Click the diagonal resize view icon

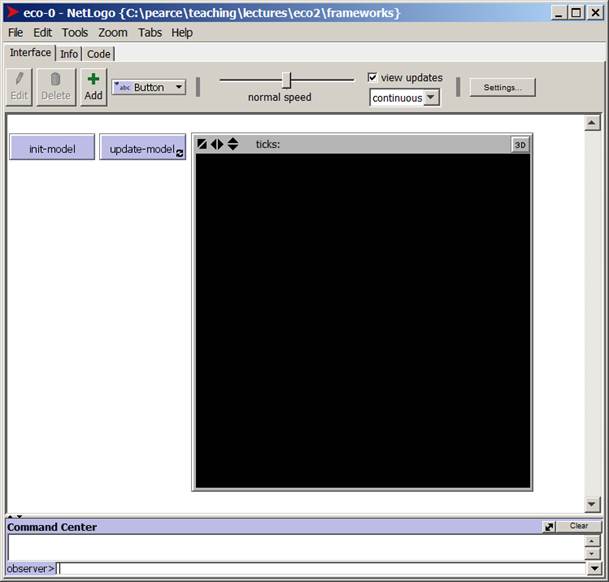pos(202,144)
